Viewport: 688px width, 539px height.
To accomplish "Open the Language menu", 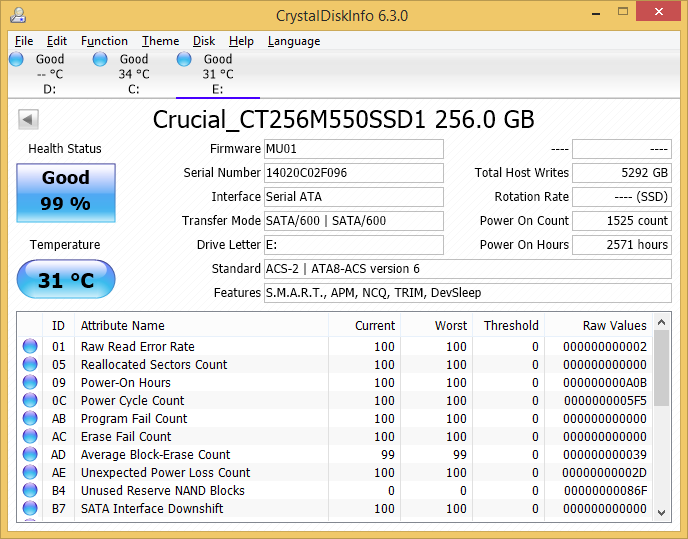I will coord(294,41).
